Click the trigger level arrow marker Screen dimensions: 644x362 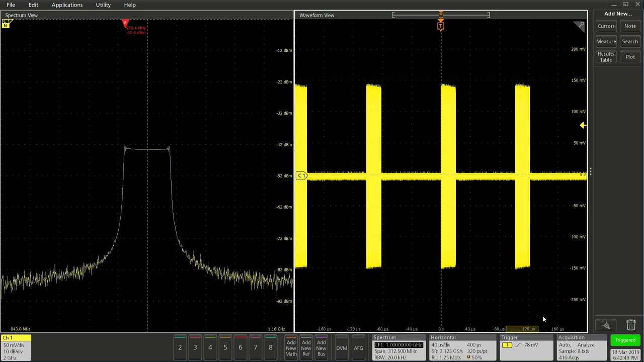(x=582, y=125)
